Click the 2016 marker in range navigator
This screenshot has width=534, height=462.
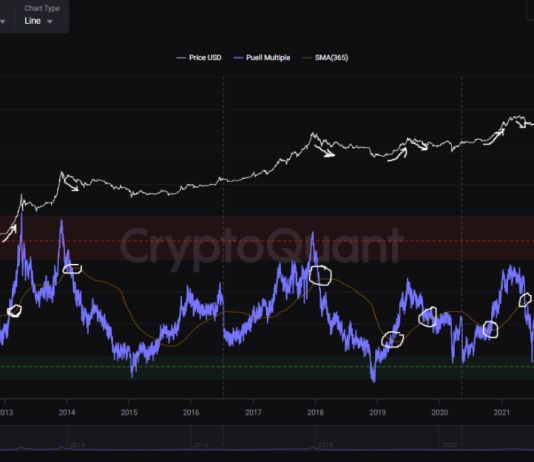pyautogui.click(x=201, y=445)
